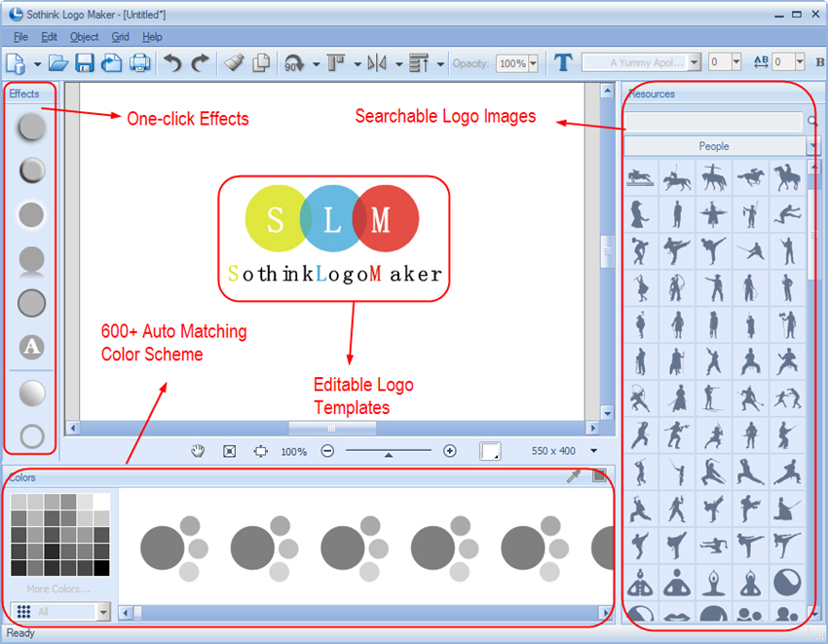
Task: Click the Resources search field
Action: [x=714, y=121]
